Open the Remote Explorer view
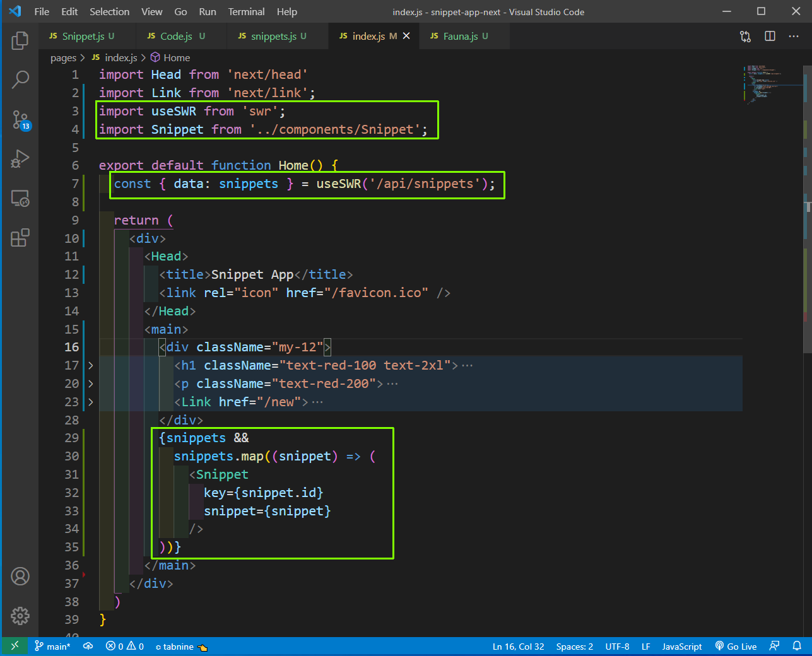The height and width of the screenshot is (656, 812). pos(20,199)
